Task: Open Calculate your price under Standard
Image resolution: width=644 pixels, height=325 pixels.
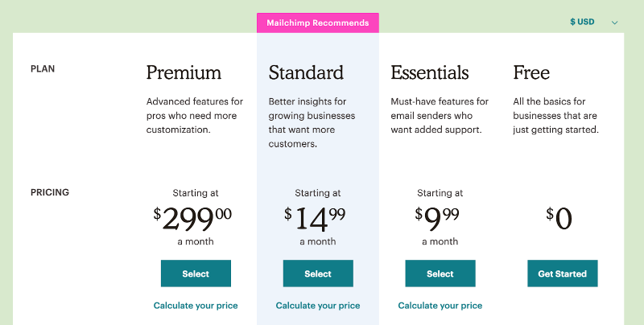Action: coord(318,306)
